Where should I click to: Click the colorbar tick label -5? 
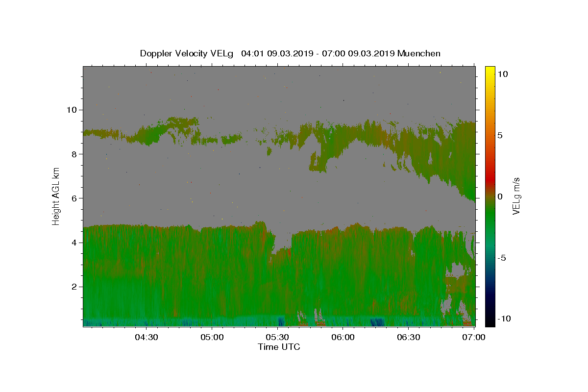(503, 258)
